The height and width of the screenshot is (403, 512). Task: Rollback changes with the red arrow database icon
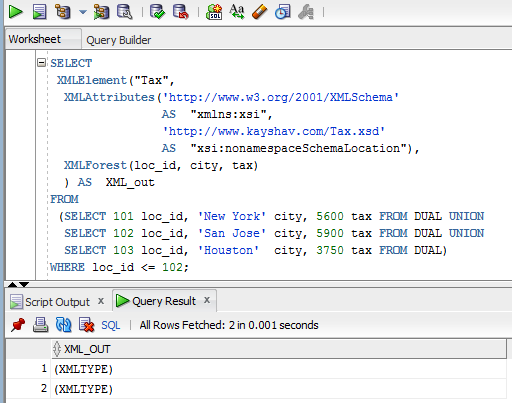pos(181,12)
